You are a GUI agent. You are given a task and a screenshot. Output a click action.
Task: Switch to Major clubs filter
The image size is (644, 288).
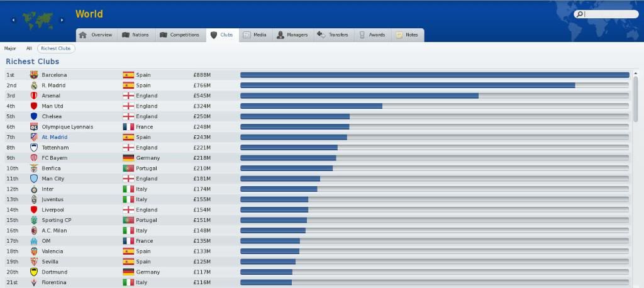coord(10,48)
